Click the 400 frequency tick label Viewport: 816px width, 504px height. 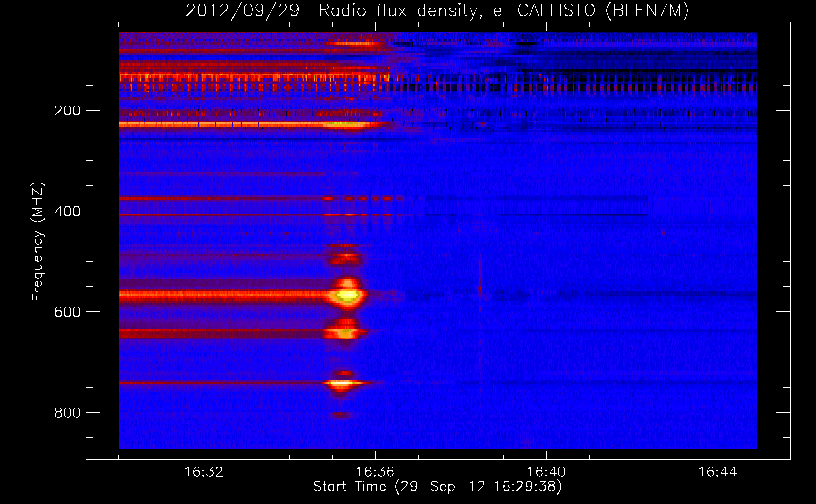coord(68,211)
